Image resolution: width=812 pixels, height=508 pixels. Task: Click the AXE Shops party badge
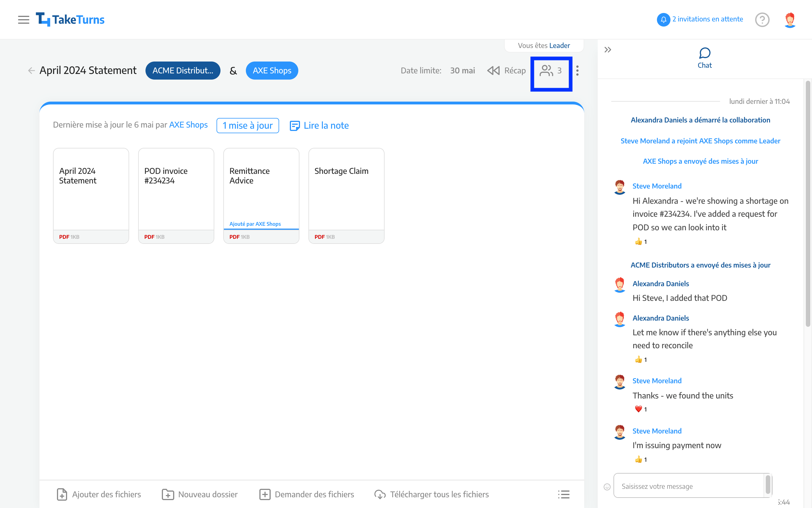pyautogui.click(x=272, y=71)
